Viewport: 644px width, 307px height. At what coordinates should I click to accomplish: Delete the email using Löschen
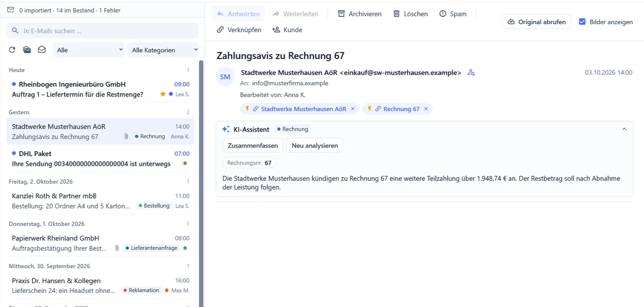(411, 14)
